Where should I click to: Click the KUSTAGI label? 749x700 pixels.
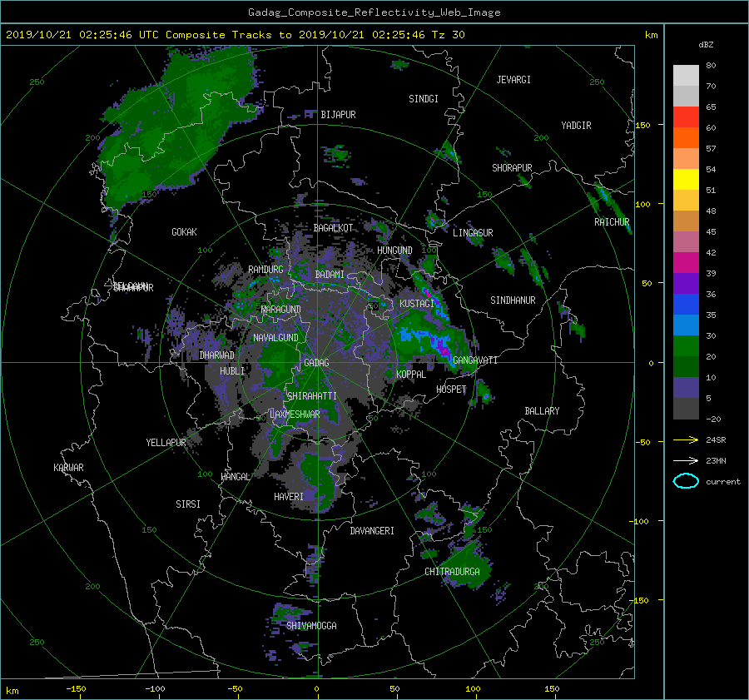coord(417,304)
